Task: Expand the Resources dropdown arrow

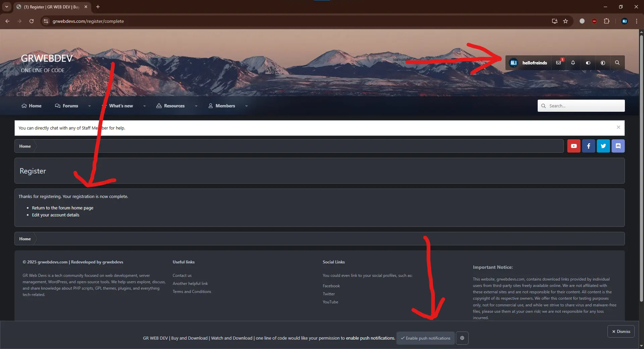Action: tap(196, 106)
